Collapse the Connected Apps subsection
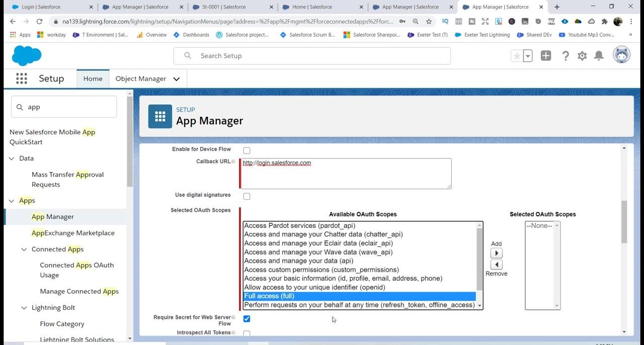This screenshot has width=644, height=345. click(x=24, y=249)
